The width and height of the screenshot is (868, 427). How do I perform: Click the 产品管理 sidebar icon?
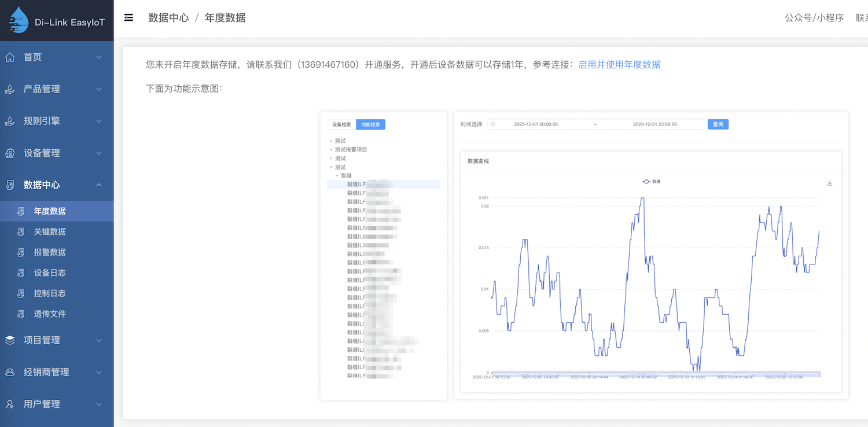10,89
